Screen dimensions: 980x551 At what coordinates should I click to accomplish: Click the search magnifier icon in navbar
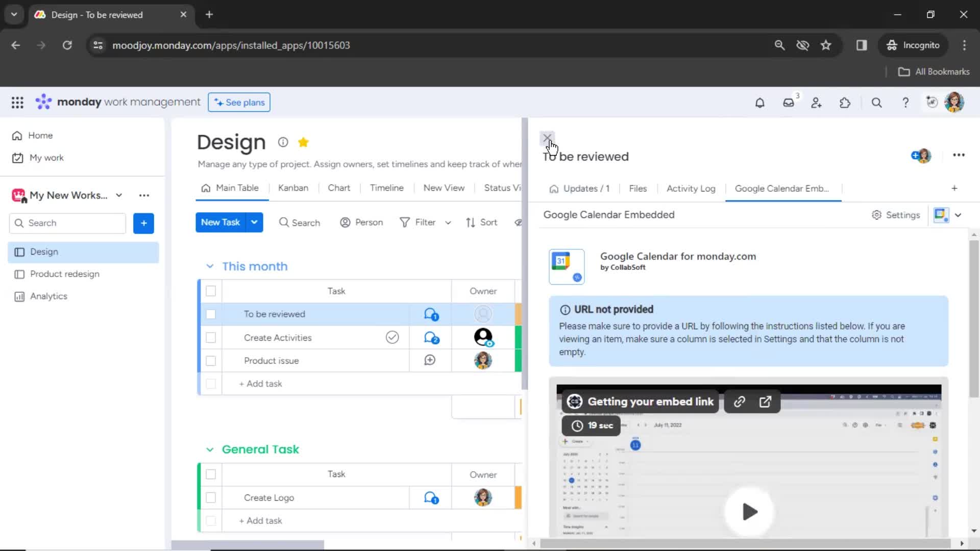point(876,102)
